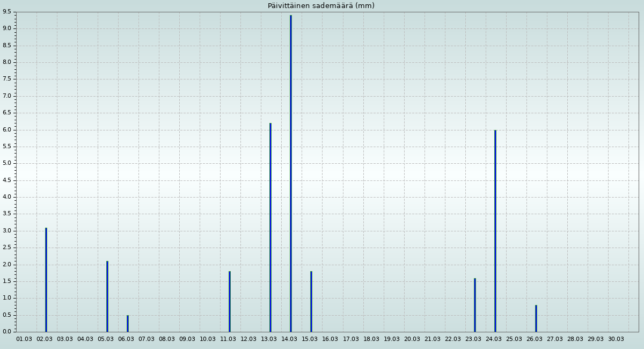Image resolution: width=644 pixels, height=349 pixels.
Task: Click the 01.03 date label on x-axis
Action: click(x=24, y=339)
